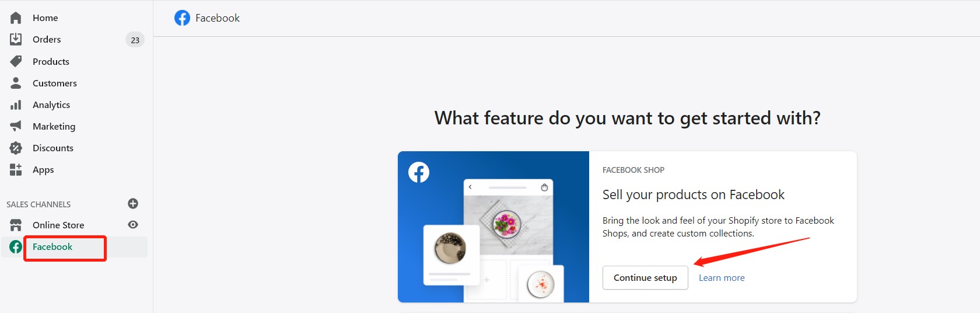Go to Analytics section

[x=51, y=105]
